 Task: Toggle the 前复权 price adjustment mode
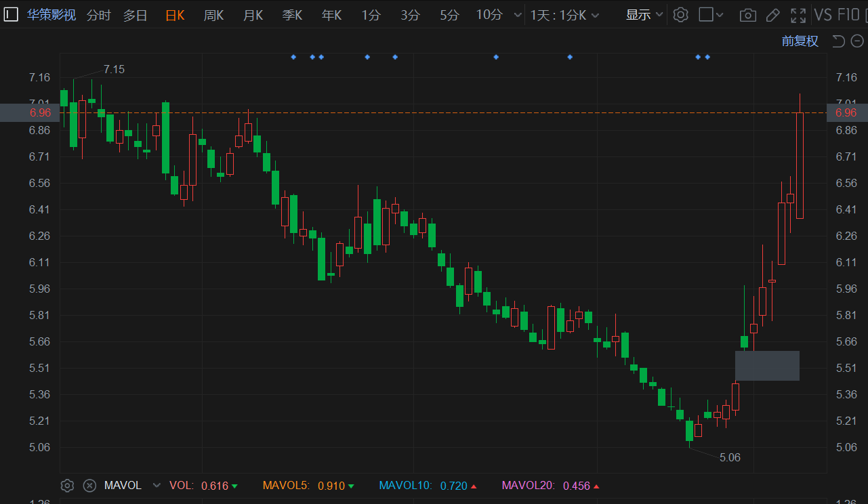(800, 41)
